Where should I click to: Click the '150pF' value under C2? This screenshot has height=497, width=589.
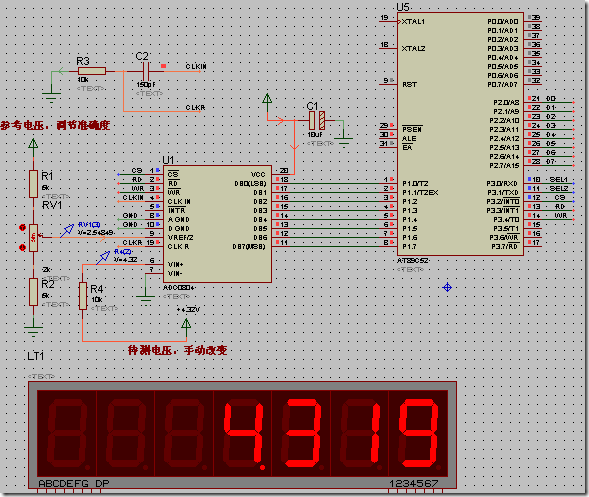tap(146, 85)
